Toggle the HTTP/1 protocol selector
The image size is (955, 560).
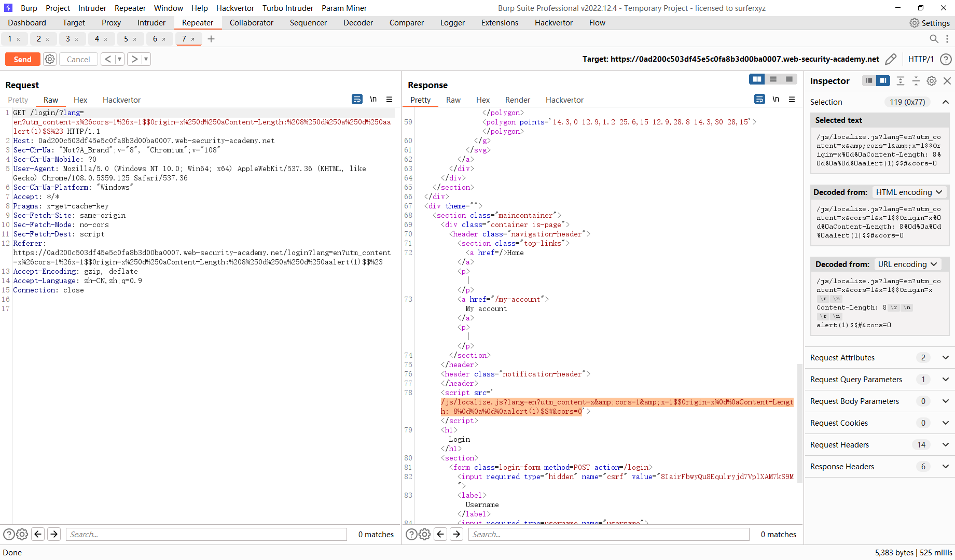point(921,59)
